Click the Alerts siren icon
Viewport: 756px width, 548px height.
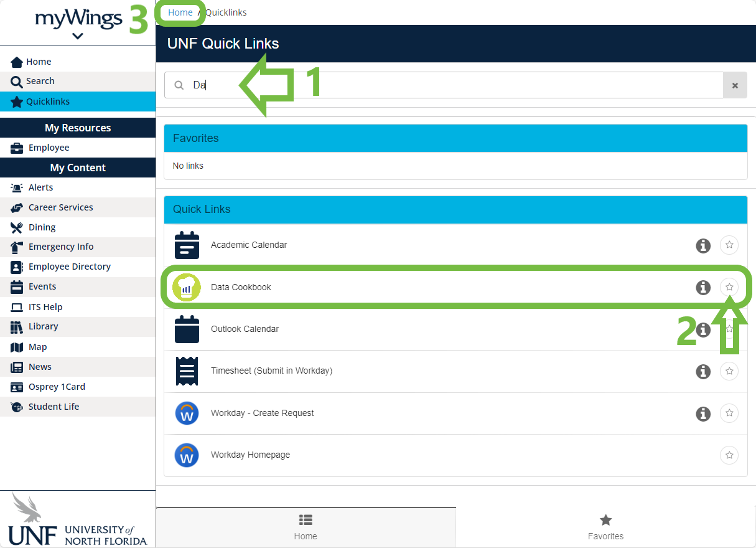click(x=17, y=187)
